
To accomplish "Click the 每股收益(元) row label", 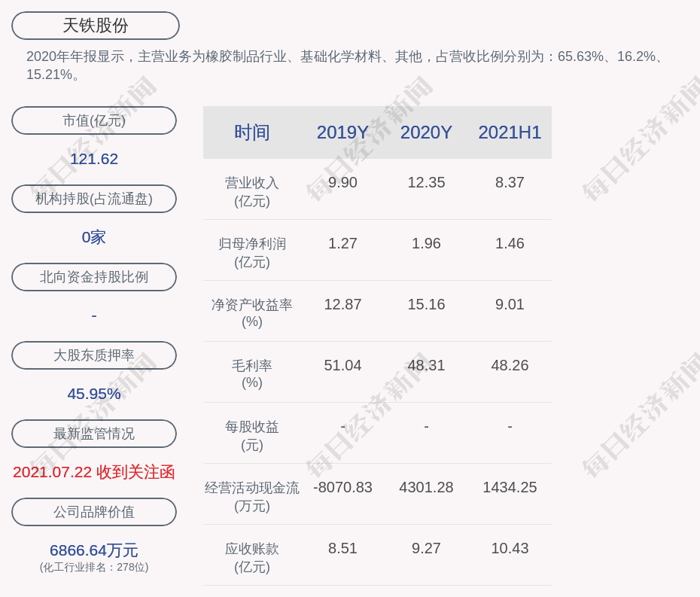I will coord(252,436).
